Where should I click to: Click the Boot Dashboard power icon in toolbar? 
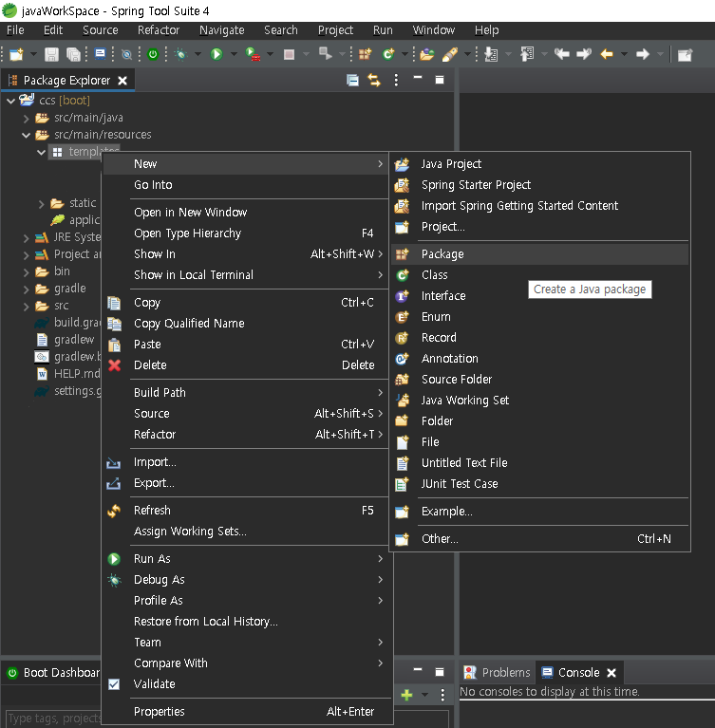click(x=153, y=54)
